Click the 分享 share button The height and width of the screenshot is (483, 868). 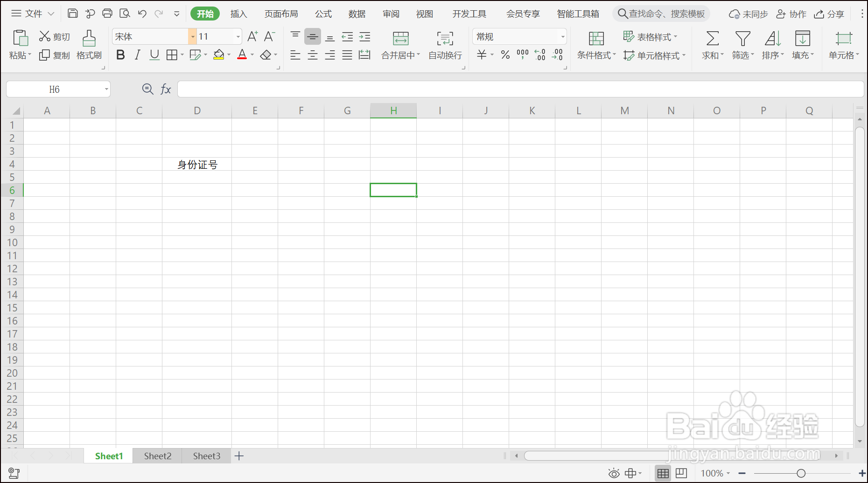tap(829, 14)
